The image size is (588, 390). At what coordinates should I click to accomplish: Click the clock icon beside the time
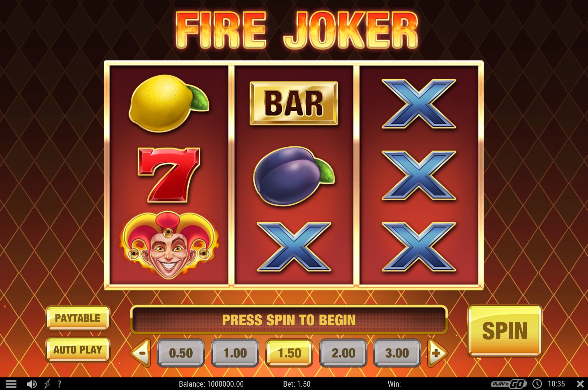tap(537, 384)
